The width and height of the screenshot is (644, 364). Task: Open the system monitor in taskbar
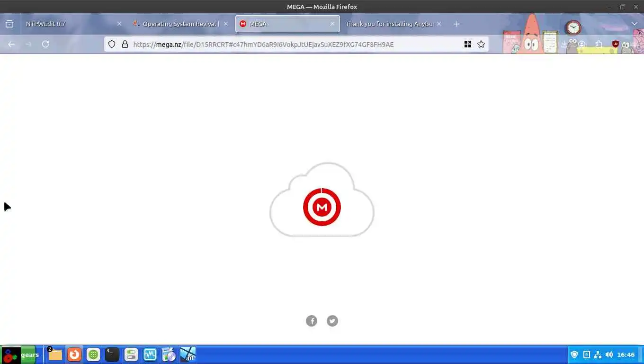point(150,355)
